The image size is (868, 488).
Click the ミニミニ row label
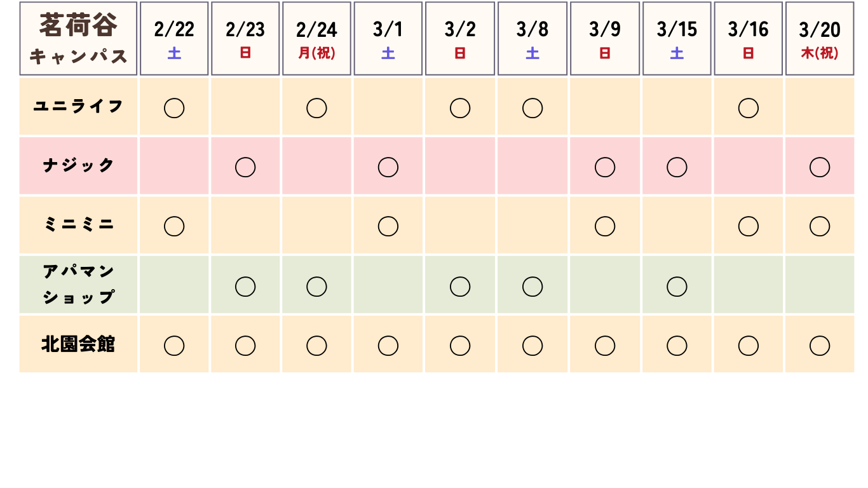click(x=78, y=225)
